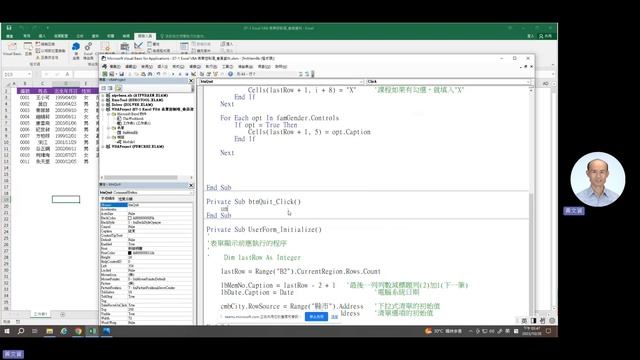Switch to Categorized tab in Properties window
This screenshot has width=640, height=360.
click(x=125, y=199)
